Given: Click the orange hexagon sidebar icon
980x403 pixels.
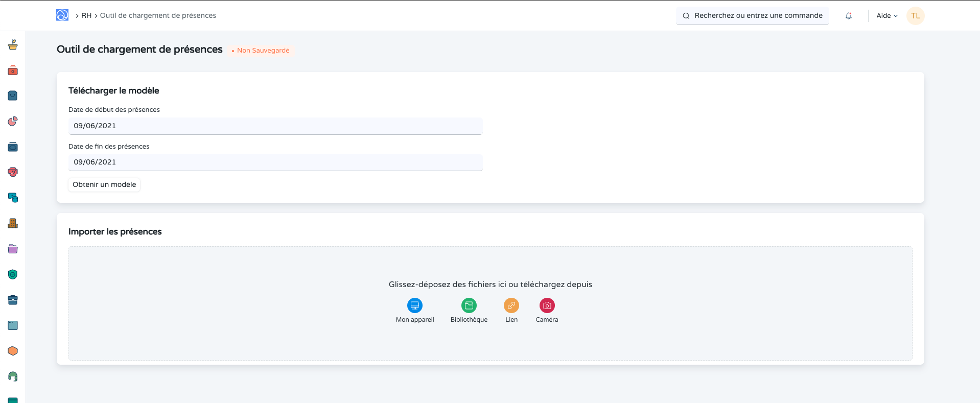Looking at the screenshot, I should pos(13,351).
